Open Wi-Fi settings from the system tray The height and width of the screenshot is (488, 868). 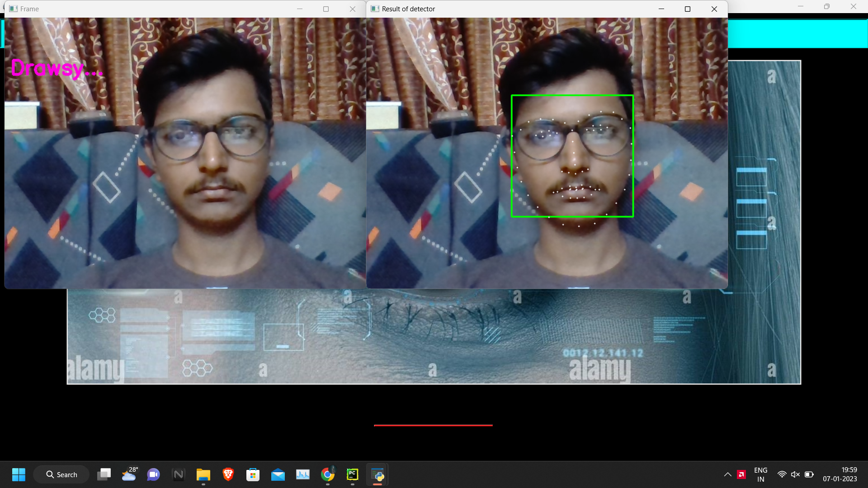[x=782, y=475]
